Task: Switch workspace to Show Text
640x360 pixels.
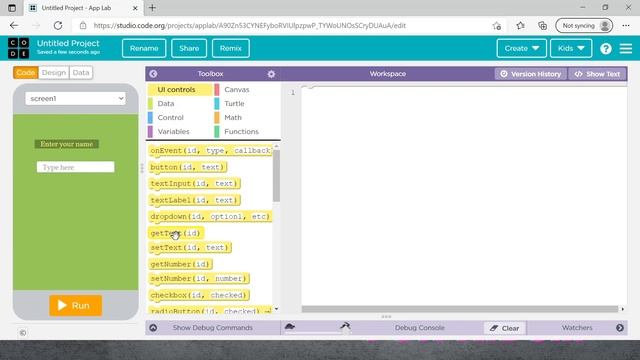Action: point(598,74)
